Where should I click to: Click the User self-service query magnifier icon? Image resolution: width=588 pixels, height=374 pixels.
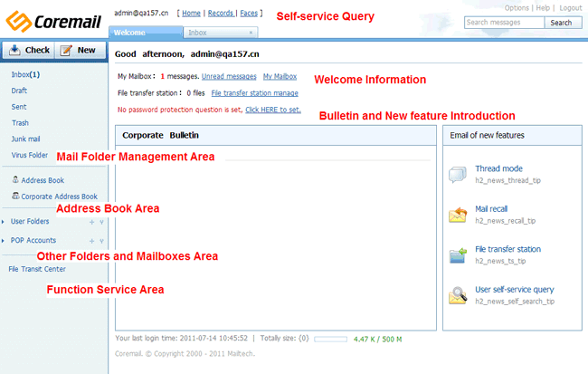[x=458, y=295]
